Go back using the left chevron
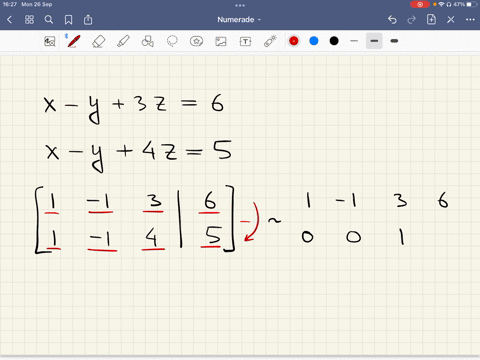Image resolution: width=480 pixels, height=360 pixels. (x=9, y=20)
